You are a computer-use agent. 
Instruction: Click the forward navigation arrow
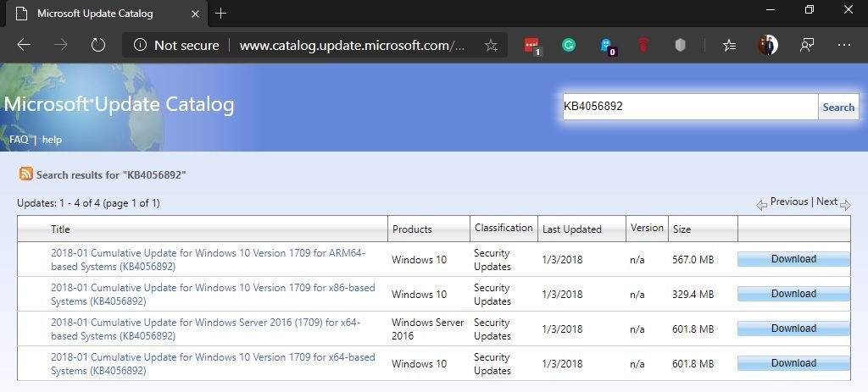(x=61, y=46)
